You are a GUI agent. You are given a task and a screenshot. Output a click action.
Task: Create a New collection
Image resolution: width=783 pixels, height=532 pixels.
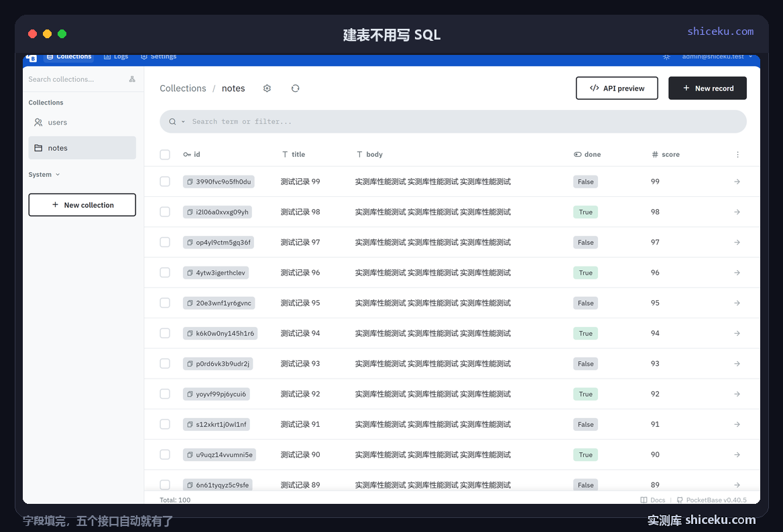pyautogui.click(x=82, y=205)
